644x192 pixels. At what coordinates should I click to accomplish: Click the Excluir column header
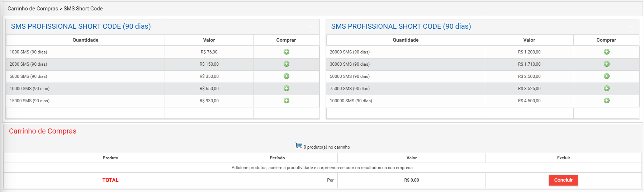click(563, 158)
